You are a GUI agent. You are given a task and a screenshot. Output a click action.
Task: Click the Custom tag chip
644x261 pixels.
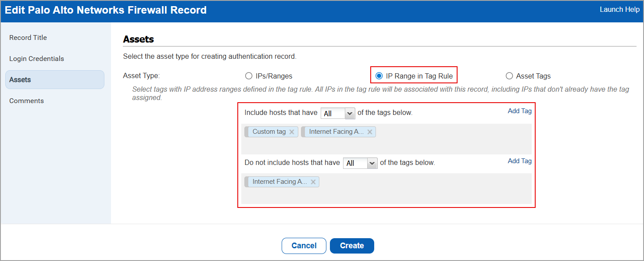tap(268, 132)
